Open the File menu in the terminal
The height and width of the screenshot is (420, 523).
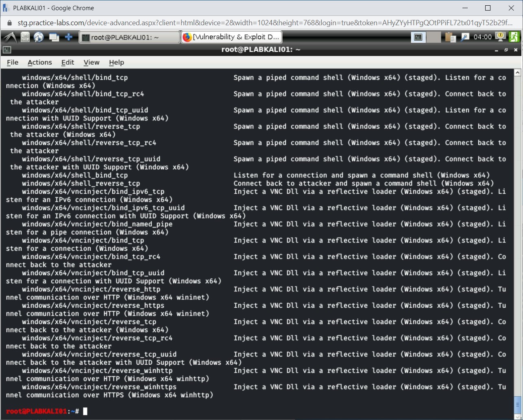[x=12, y=62]
